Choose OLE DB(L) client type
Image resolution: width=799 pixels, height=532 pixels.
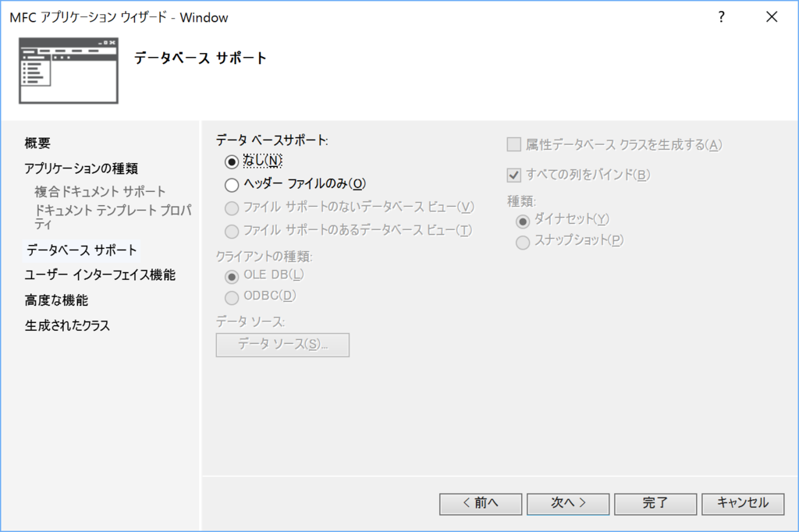[231, 277]
